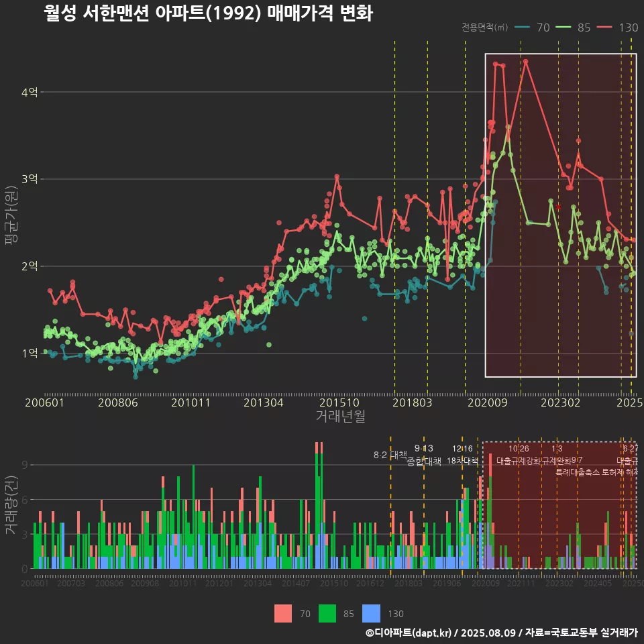Click the 특례대출축소 annotation text
The image size is (644, 644).
pyautogui.click(x=577, y=472)
